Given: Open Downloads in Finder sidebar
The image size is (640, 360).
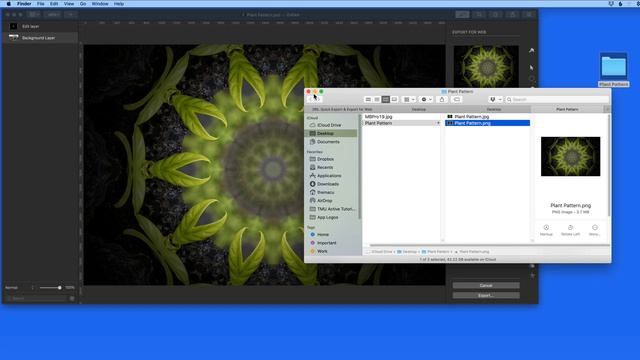Looking at the screenshot, I should click(x=328, y=184).
